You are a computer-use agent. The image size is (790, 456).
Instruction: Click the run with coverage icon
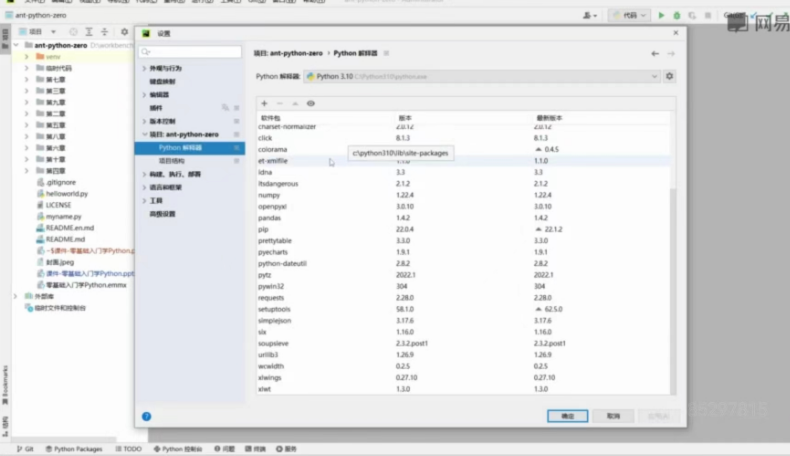coord(692,16)
